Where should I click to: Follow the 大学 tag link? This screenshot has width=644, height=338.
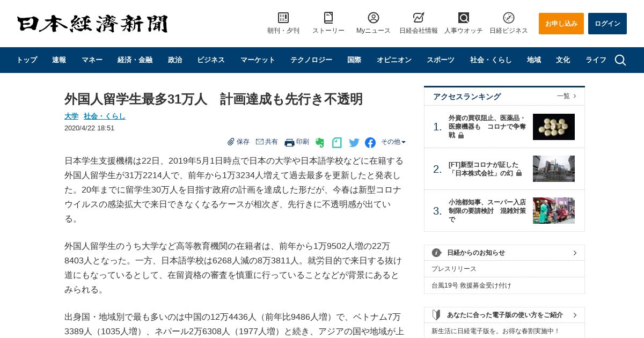click(71, 116)
